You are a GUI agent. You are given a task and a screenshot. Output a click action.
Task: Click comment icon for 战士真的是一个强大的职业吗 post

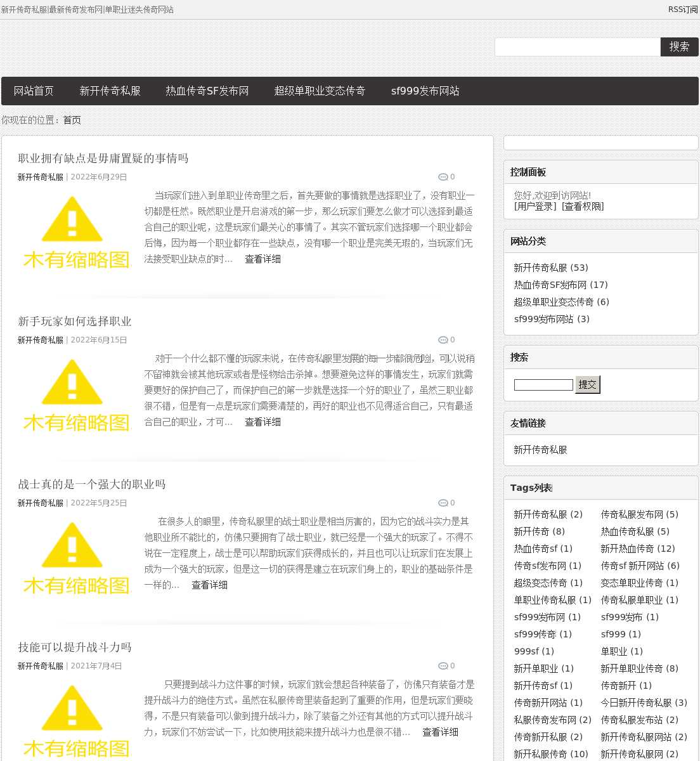click(443, 503)
